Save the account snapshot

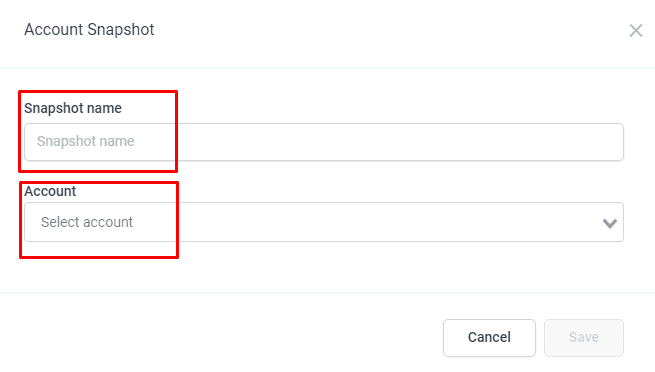[x=584, y=338]
